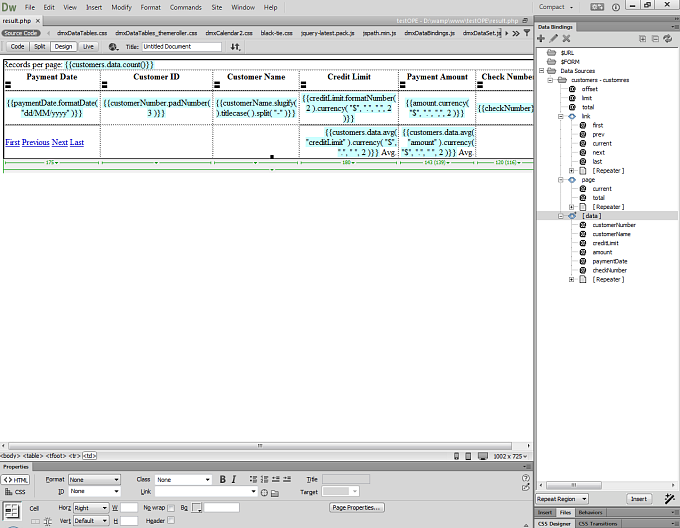Switch to Split view
The width and height of the screenshot is (680, 528).
point(39,47)
